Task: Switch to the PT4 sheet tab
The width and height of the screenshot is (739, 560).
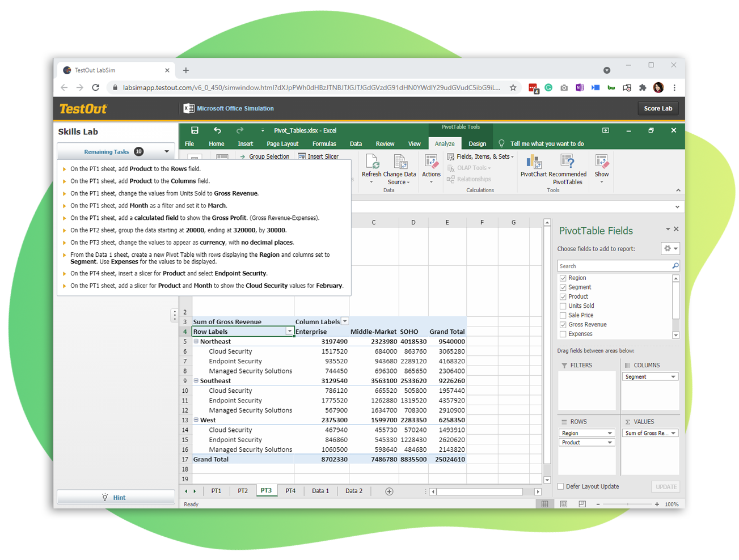Action: (290, 491)
